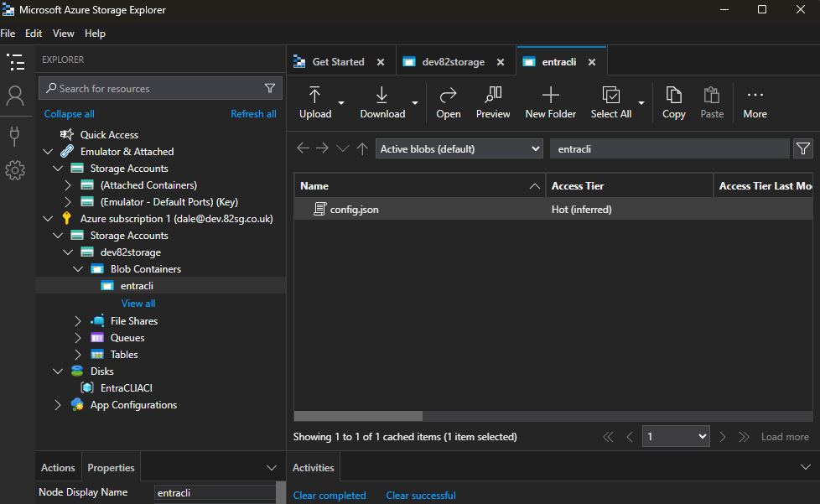
Task: Click the Download toolbar button
Action: tap(382, 103)
